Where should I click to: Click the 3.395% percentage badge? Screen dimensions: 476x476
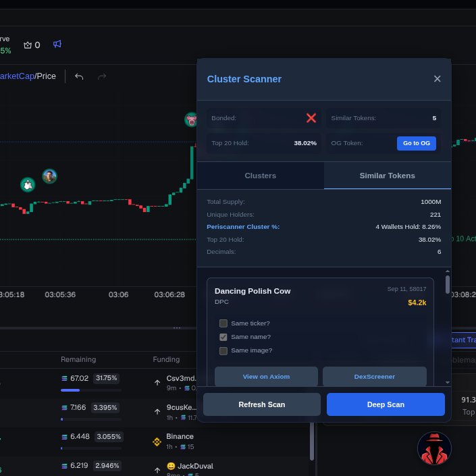point(105,407)
